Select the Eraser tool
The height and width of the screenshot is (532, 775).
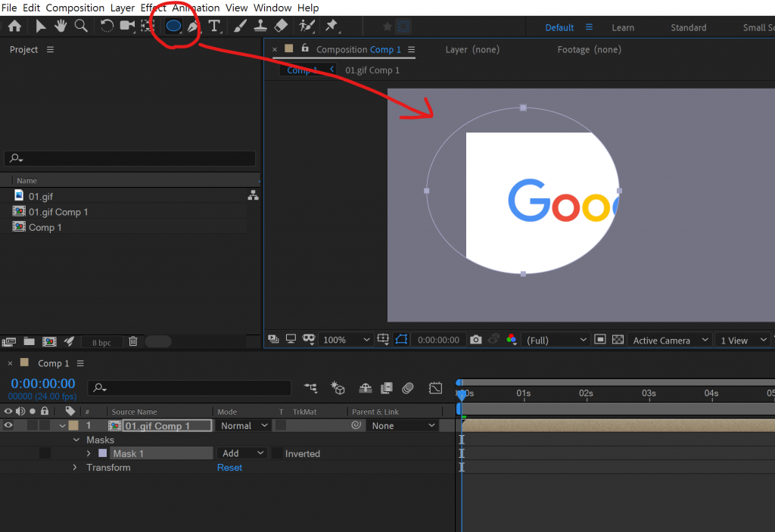click(281, 26)
